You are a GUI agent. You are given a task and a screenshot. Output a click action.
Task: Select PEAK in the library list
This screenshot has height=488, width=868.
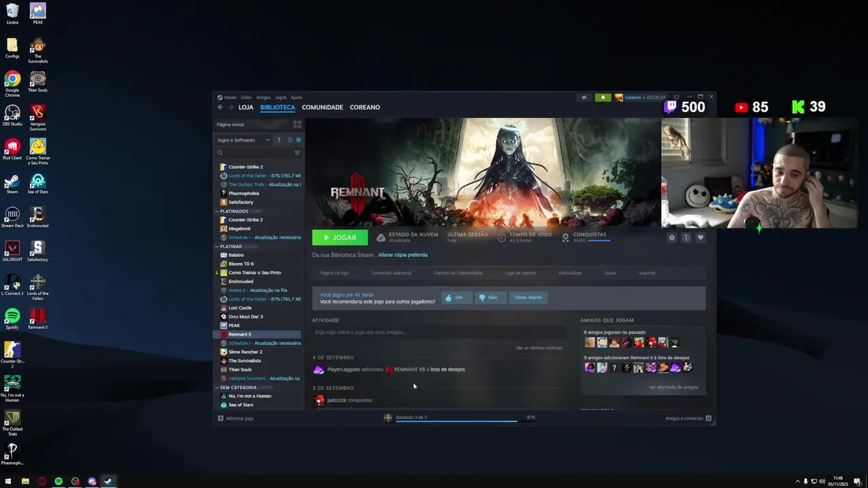coord(234,325)
